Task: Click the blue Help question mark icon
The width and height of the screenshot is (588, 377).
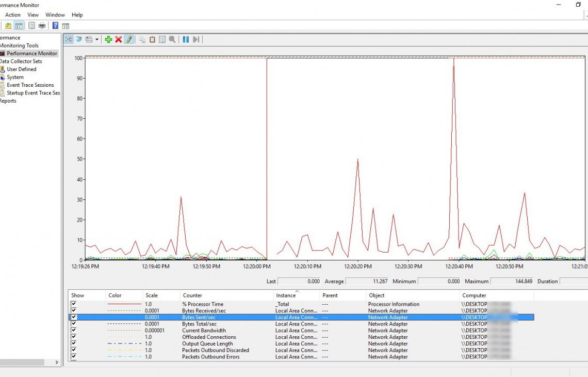Action: [x=55, y=26]
